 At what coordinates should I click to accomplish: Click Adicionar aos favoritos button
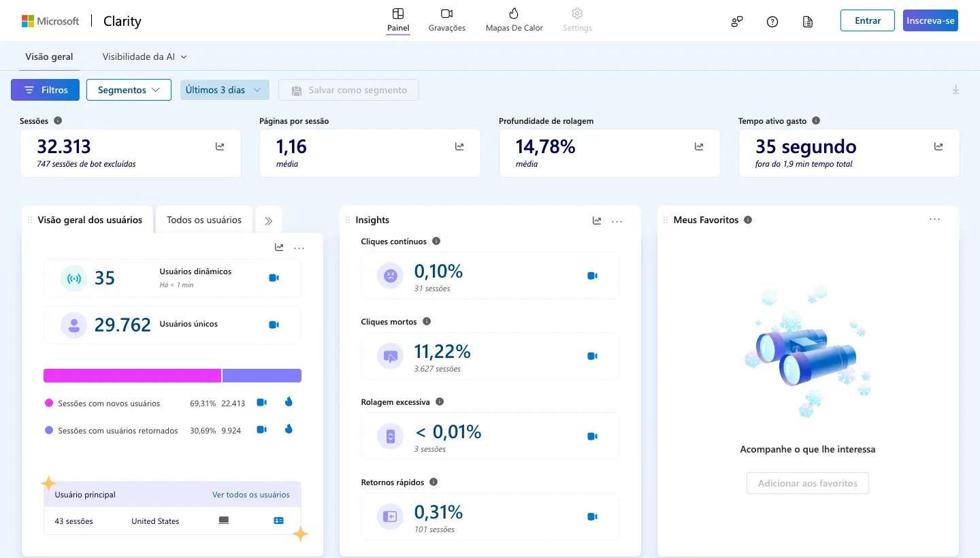tap(808, 483)
